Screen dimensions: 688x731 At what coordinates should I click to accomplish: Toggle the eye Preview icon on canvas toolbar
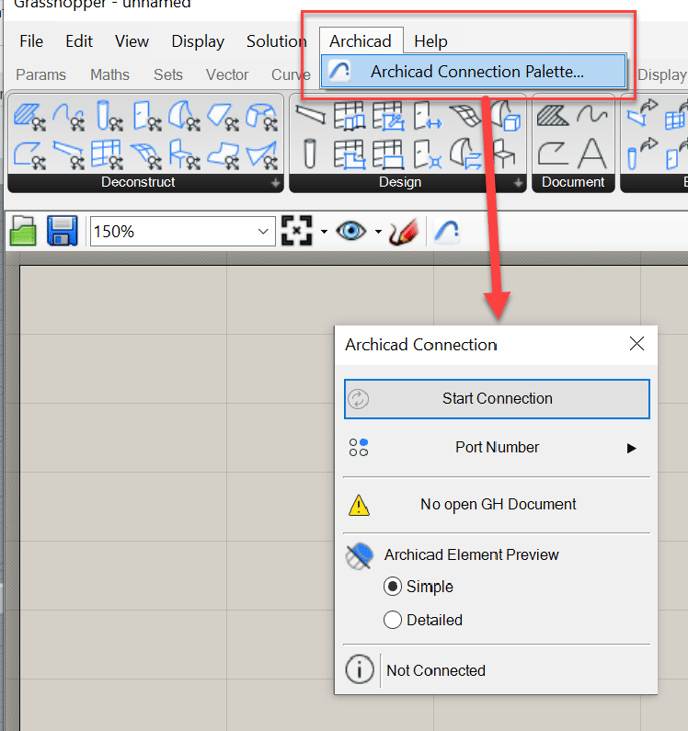(351, 231)
